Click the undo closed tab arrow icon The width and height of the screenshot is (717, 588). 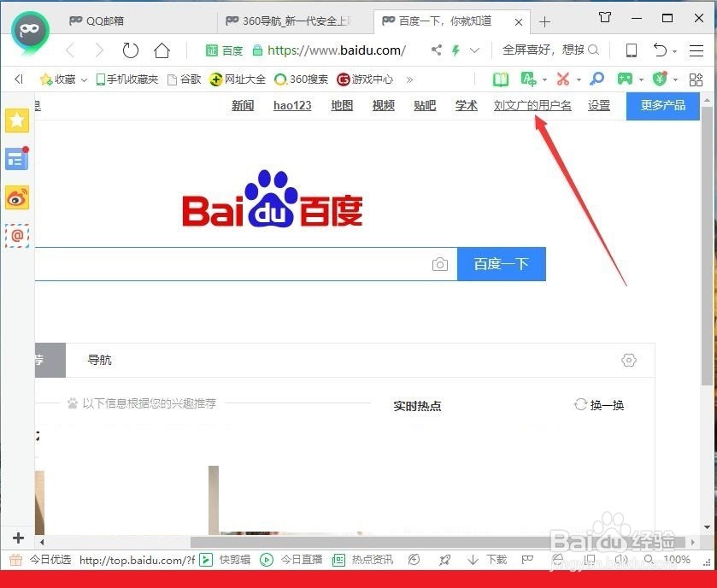click(x=660, y=50)
